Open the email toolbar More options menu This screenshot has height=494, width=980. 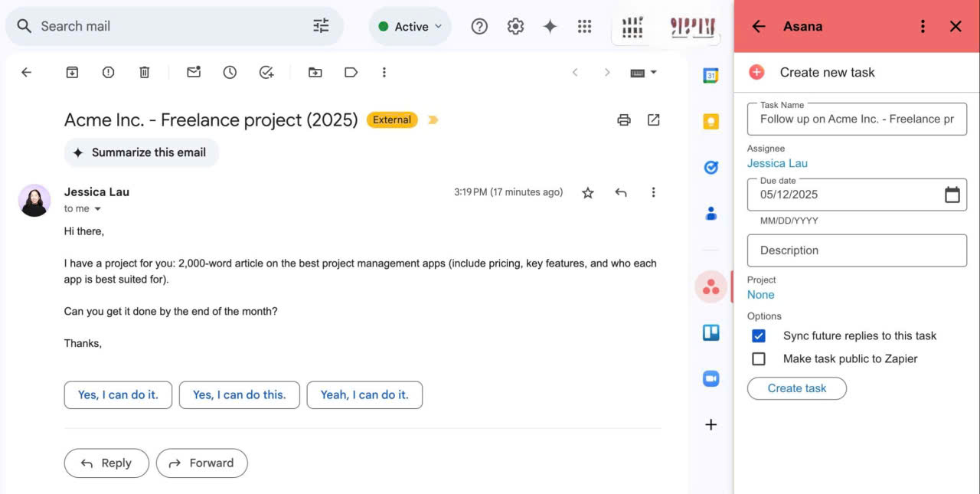coord(384,72)
